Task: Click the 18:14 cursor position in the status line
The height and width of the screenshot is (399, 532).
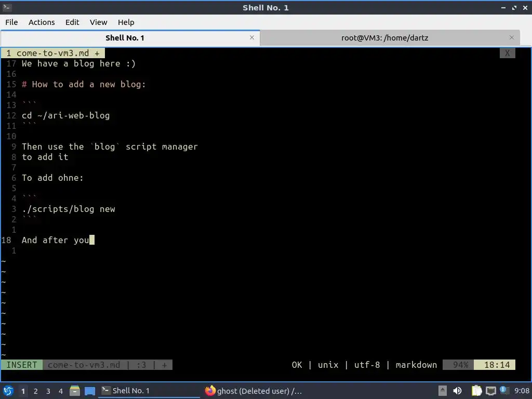Action: [495, 365]
